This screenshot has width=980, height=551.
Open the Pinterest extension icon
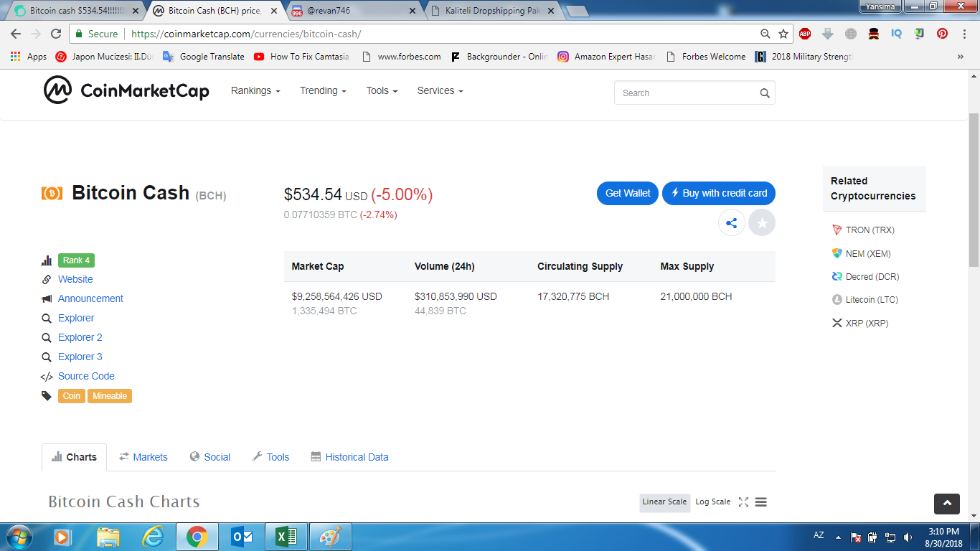942,34
